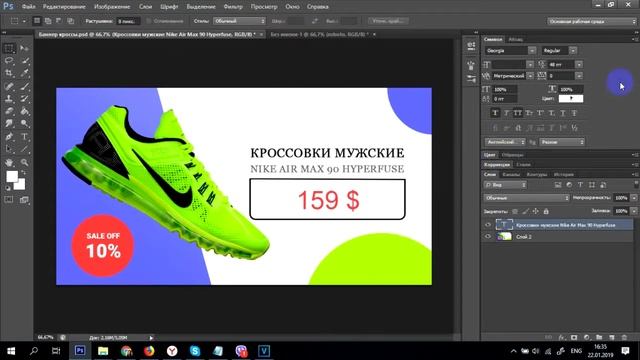Image resolution: width=640 pixels, height=360 pixels.
Task: Select the Crop tool
Action: (x=9, y=73)
